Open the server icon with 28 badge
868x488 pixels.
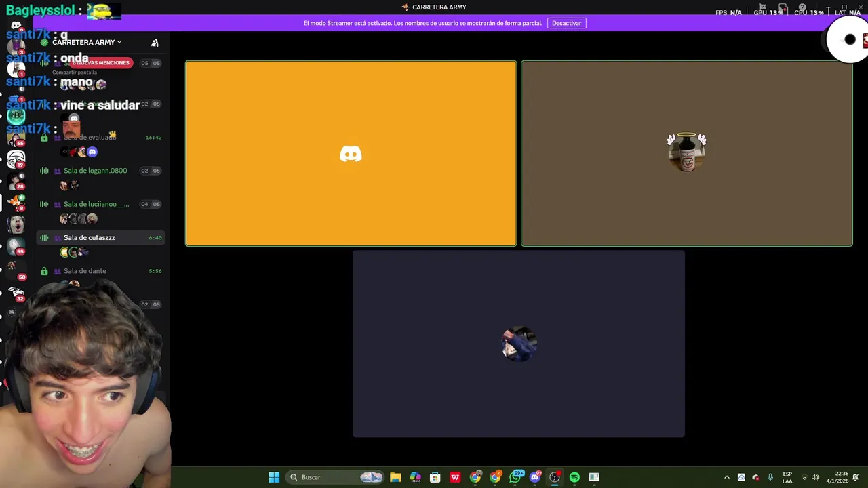[x=16, y=181]
